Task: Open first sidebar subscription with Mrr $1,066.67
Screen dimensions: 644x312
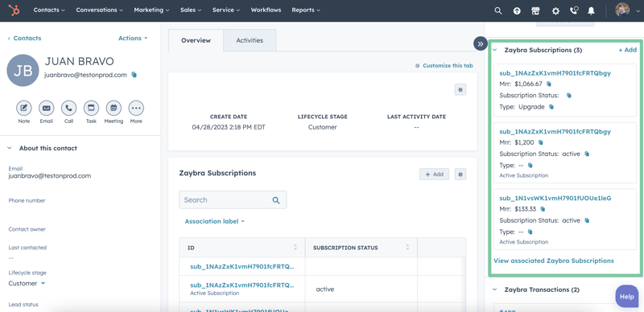Action: (555, 73)
